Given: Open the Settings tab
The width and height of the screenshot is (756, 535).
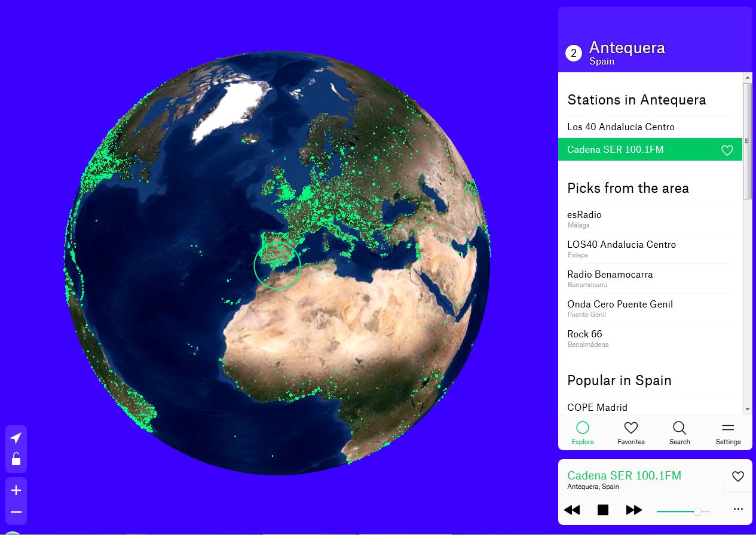Looking at the screenshot, I should (728, 433).
